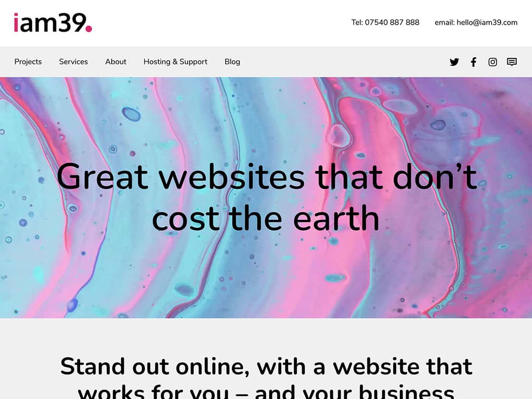Click the chat message bubble icon
Viewport: 532px width, 399px height.
pyautogui.click(x=512, y=62)
